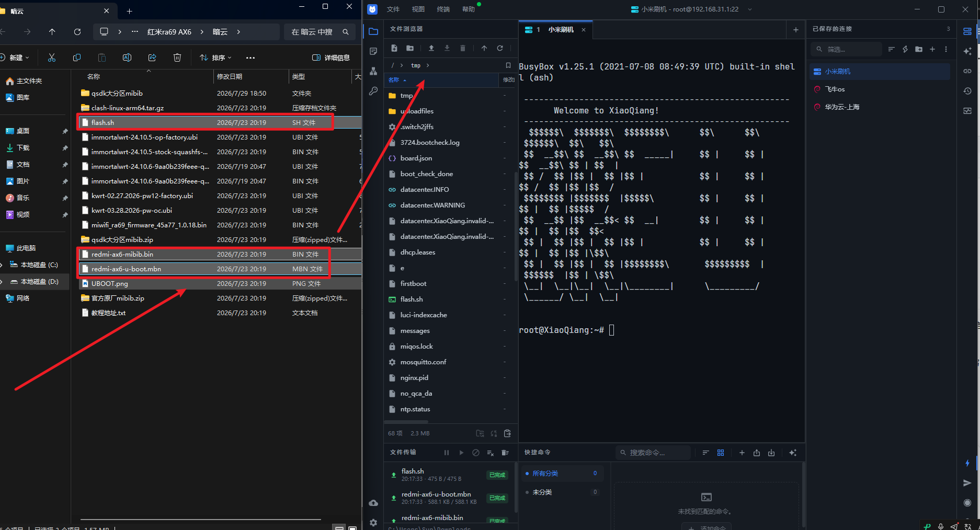Viewport: 980px width, 530px height.
Task: Open the 文件 menu in SSH client
Action: click(x=393, y=9)
